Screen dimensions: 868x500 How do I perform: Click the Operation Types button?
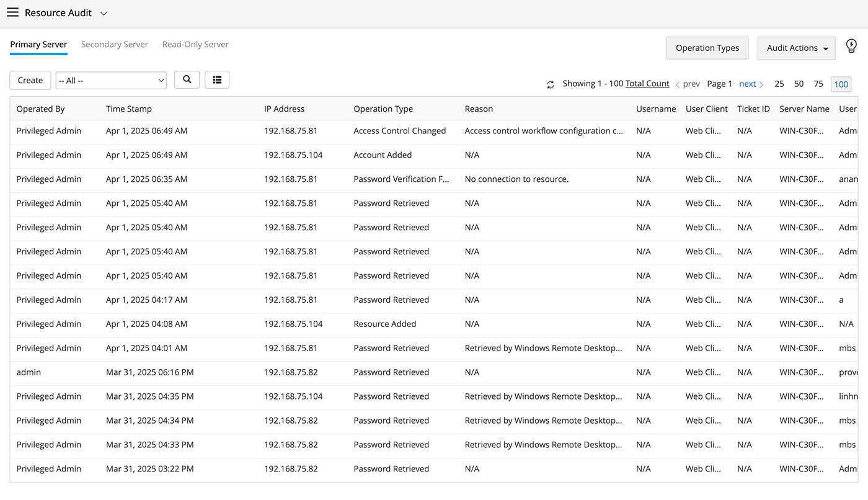coord(707,48)
